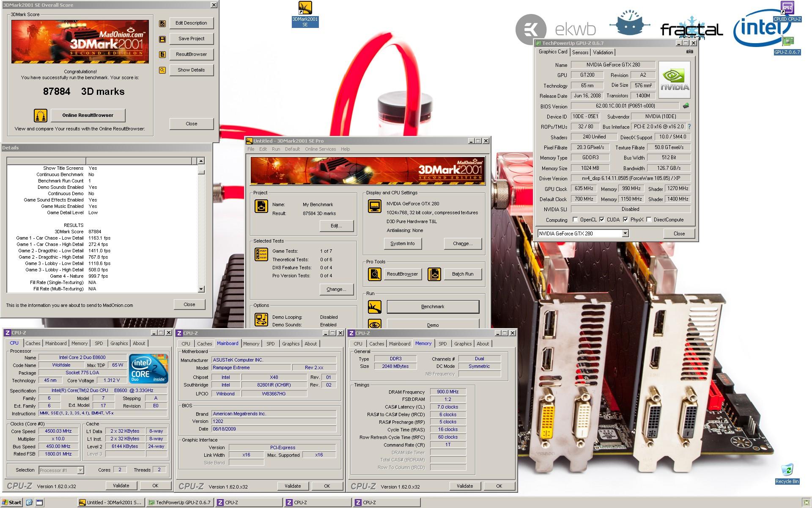
Task: Open the Online Services menu
Action: click(x=320, y=149)
